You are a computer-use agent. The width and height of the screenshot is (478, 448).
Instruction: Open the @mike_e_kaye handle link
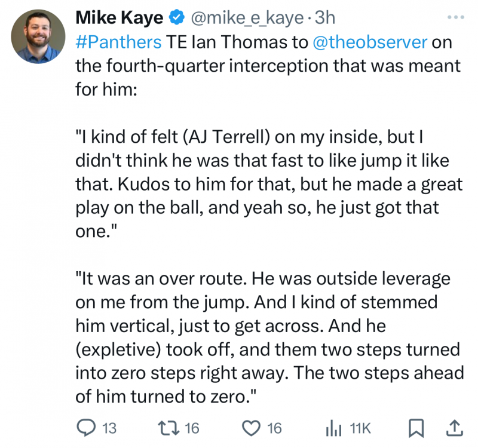tap(247, 19)
